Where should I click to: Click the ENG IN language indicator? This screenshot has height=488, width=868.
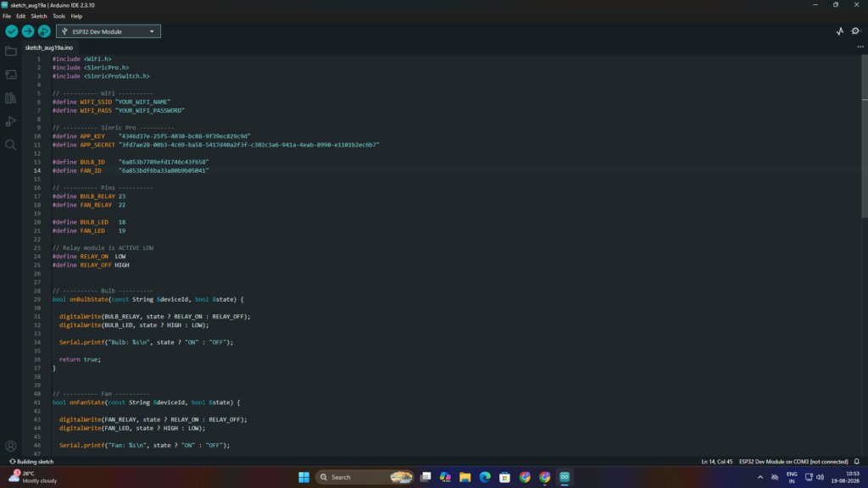(x=792, y=478)
